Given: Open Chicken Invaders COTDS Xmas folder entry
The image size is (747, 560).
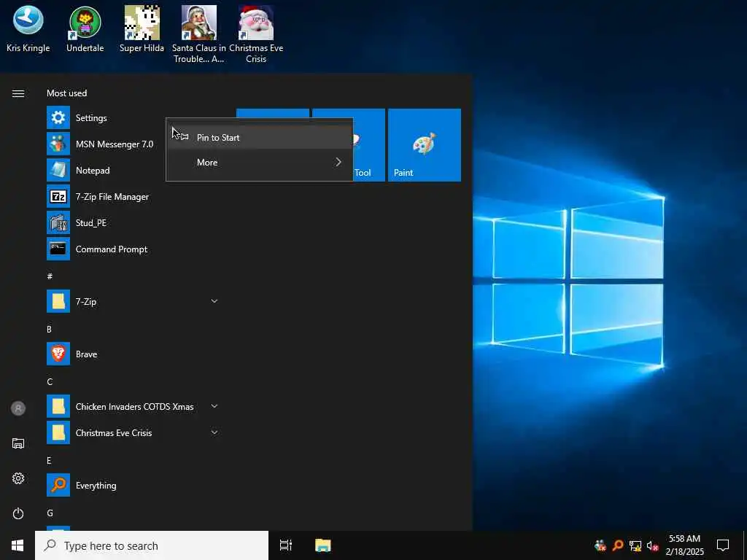Looking at the screenshot, I should click(133, 406).
